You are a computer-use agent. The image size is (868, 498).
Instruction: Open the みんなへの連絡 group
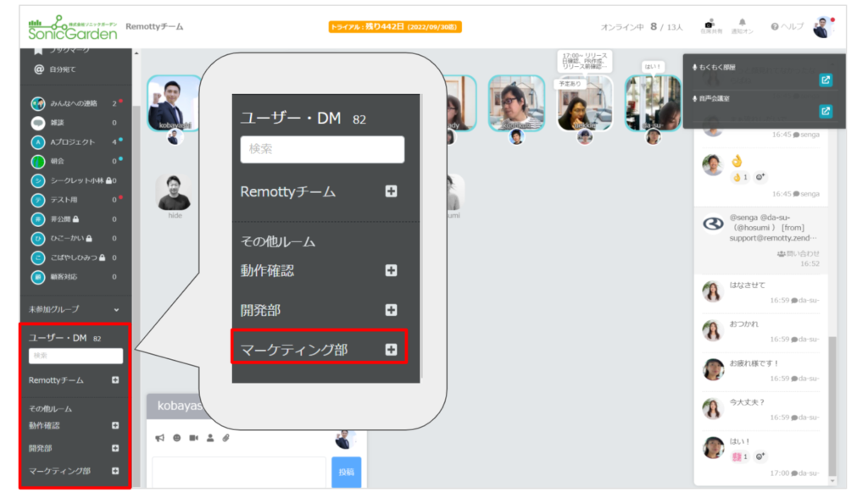coord(75,103)
